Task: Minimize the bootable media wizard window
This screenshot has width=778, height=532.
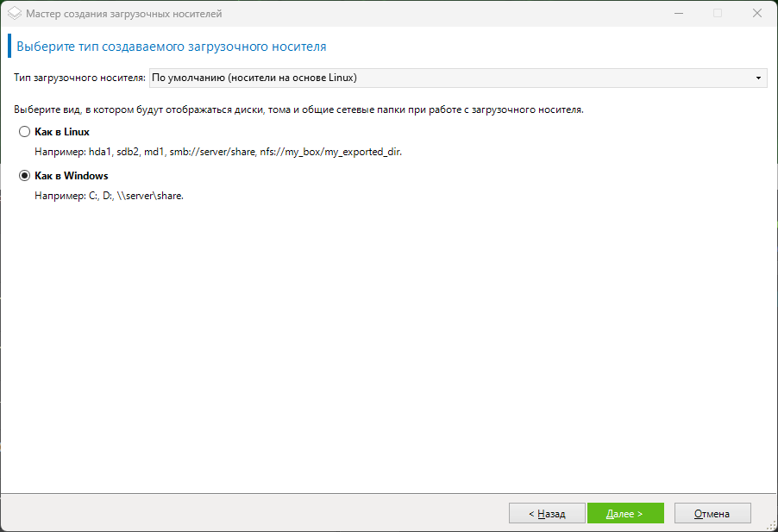Action: coord(677,14)
